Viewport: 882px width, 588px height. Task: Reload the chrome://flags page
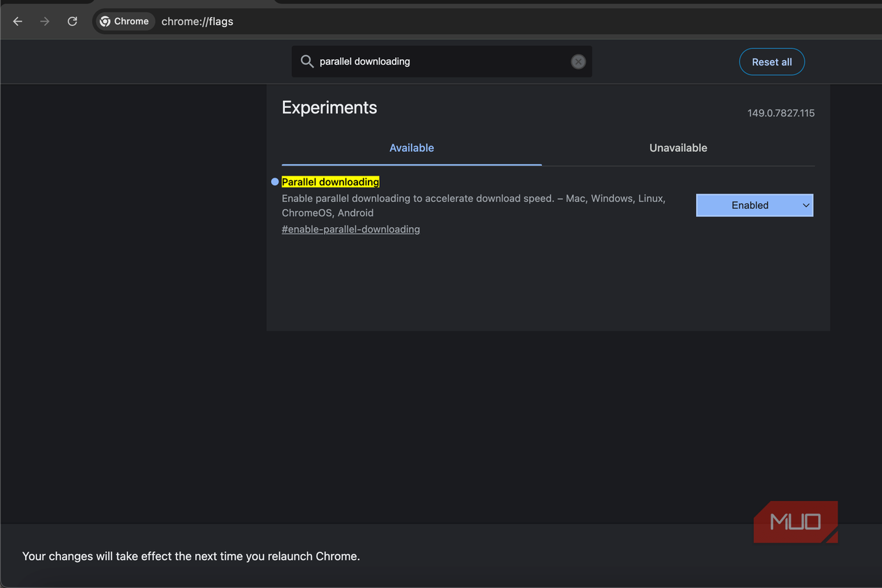tap(72, 22)
